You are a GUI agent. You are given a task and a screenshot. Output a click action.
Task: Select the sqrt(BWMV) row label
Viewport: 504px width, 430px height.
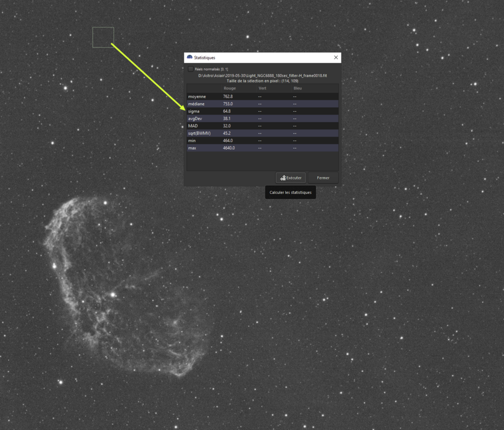[x=199, y=133]
